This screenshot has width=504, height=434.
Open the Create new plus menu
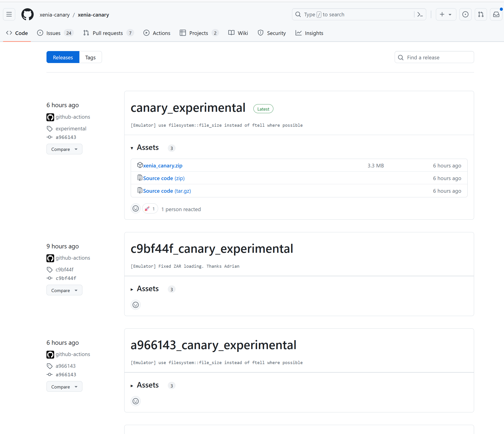(x=446, y=14)
